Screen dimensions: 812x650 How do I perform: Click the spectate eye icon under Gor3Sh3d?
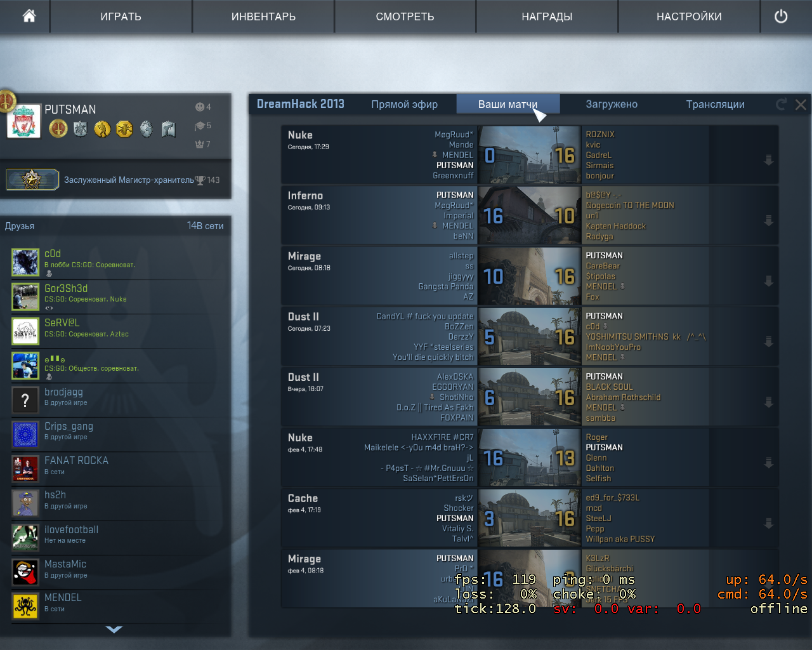pos(49,308)
